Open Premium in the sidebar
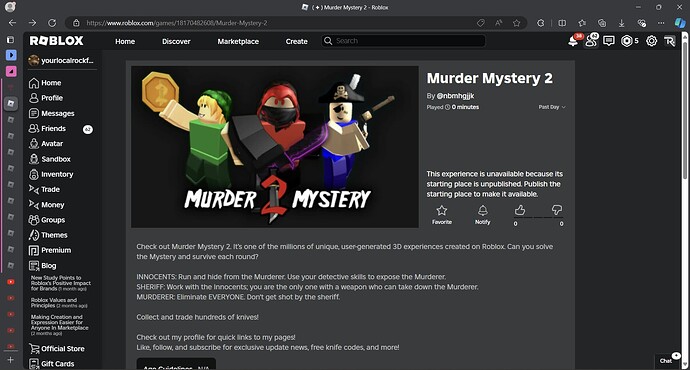Image resolution: width=690 pixels, height=370 pixels. coord(50,250)
